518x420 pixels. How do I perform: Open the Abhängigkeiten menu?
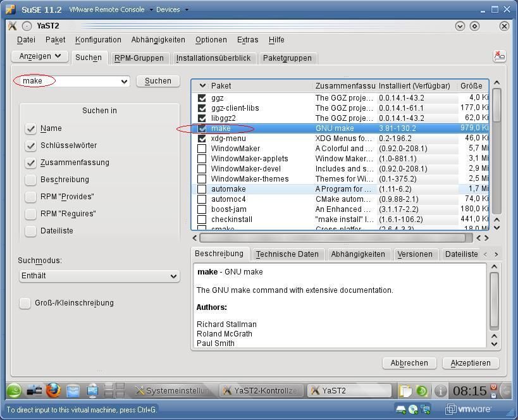click(x=158, y=40)
